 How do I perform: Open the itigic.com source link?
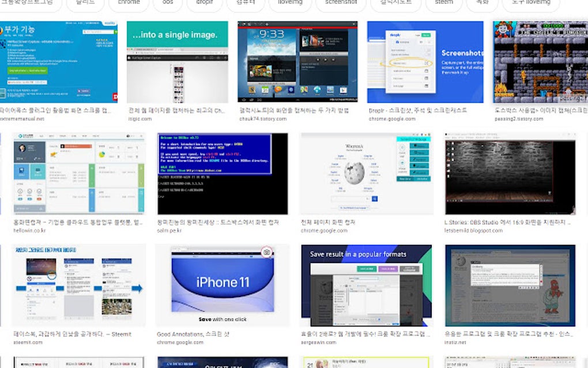click(139, 119)
